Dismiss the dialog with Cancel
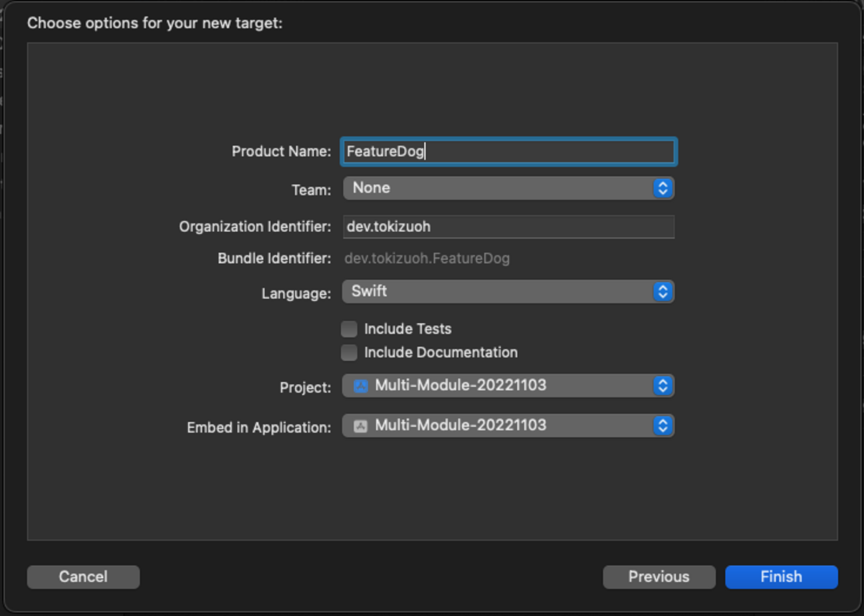This screenshot has height=616, width=864. click(83, 577)
